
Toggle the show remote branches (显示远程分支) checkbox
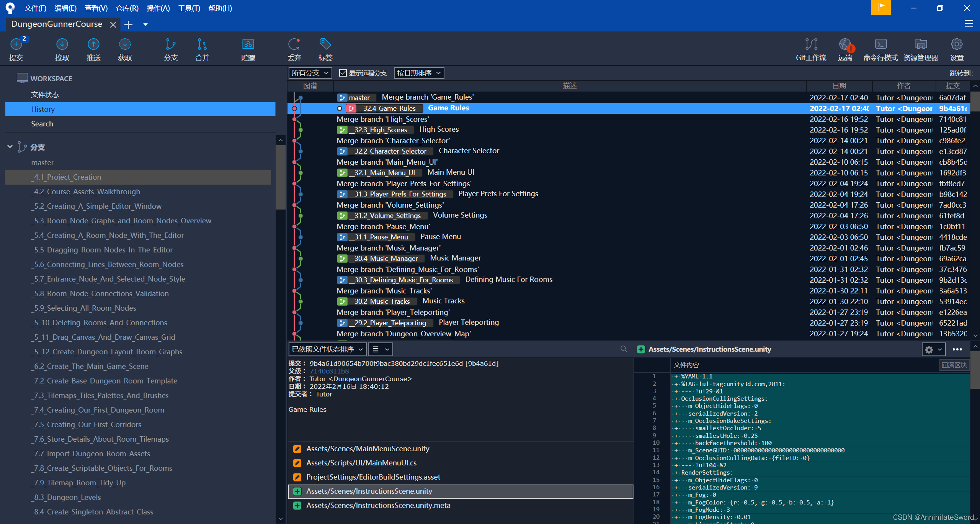tap(343, 73)
